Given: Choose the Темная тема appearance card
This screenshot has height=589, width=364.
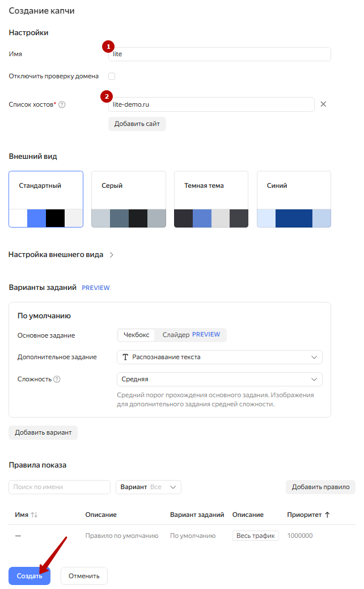Looking at the screenshot, I should pyautogui.click(x=211, y=199).
